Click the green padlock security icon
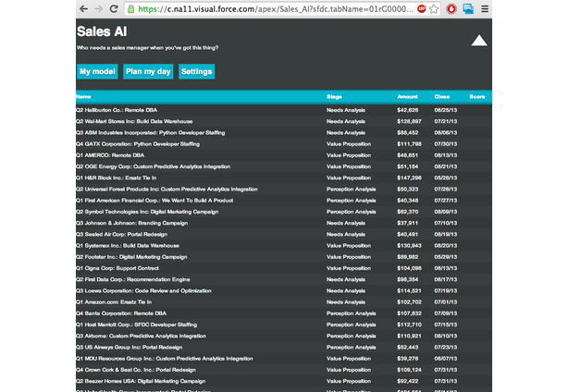 [131, 9]
